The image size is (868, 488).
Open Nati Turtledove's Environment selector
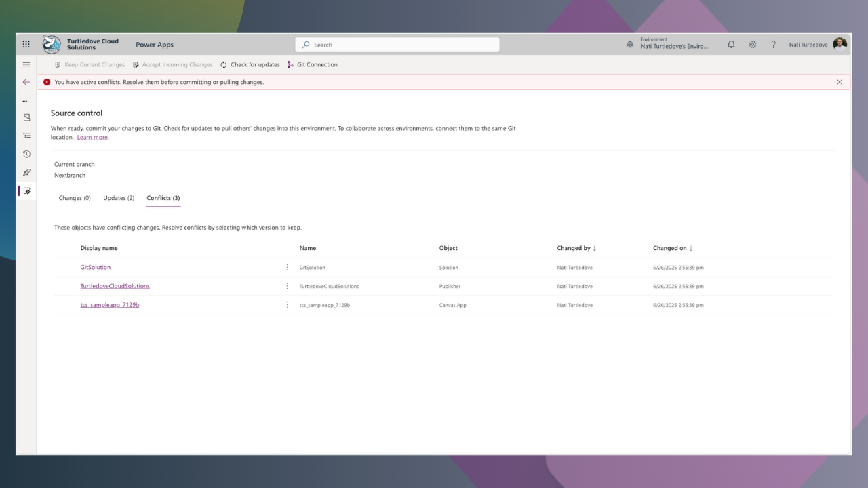coord(674,45)
